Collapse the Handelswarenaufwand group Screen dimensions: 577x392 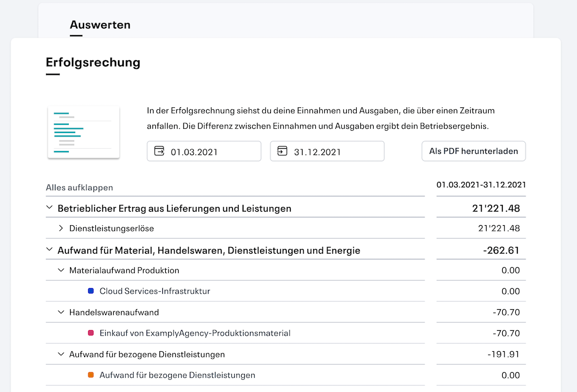61,312
